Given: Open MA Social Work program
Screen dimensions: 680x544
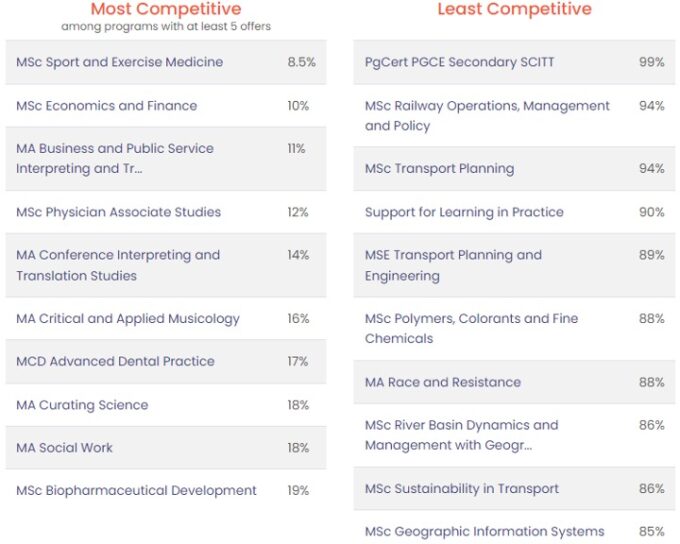Looking at the screenshot, I should click(x=166, y=447).
